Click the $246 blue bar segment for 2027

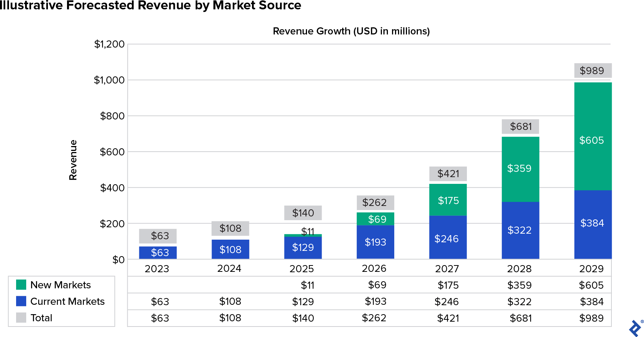click(x=448, y=237)
